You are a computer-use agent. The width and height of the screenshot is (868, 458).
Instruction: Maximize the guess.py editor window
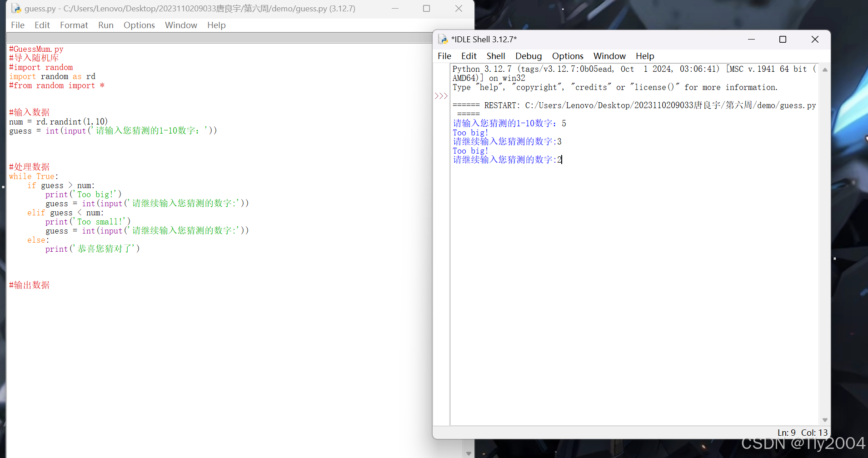coord(426,8)
